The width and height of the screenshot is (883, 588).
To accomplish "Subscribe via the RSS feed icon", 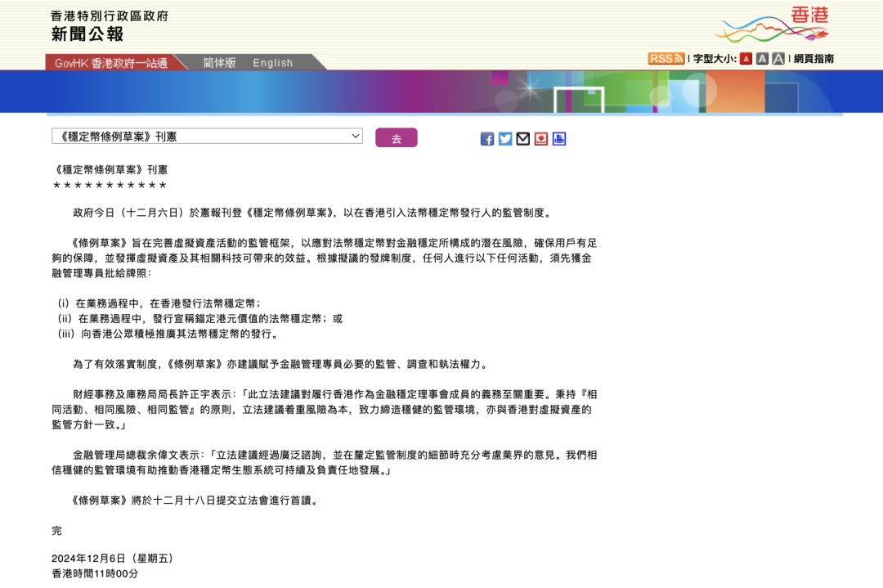I will 666,58.
